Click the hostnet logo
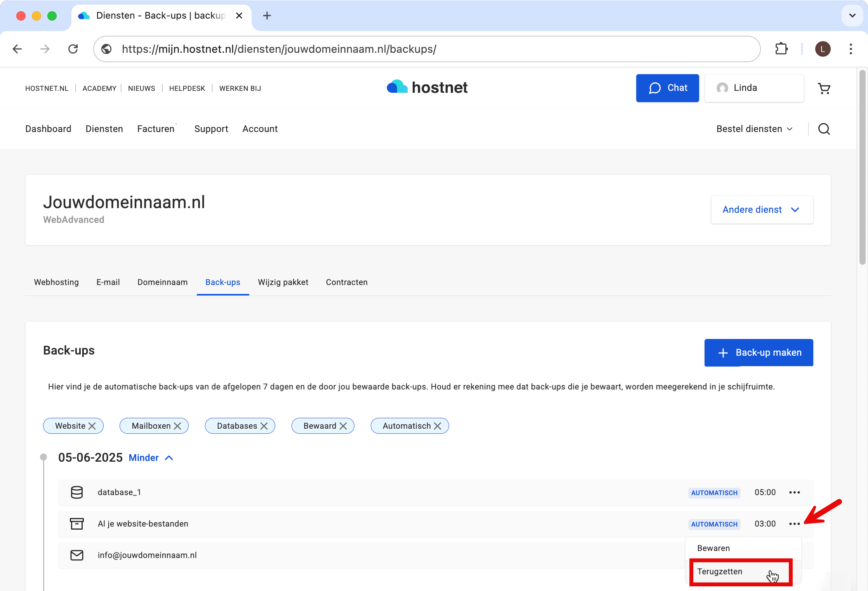868x591 pixels. pyautogui.click(x=427, y=88)
